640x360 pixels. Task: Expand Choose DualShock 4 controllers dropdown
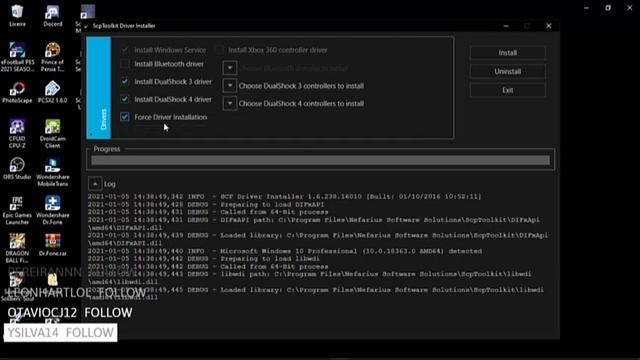(230, 103)
